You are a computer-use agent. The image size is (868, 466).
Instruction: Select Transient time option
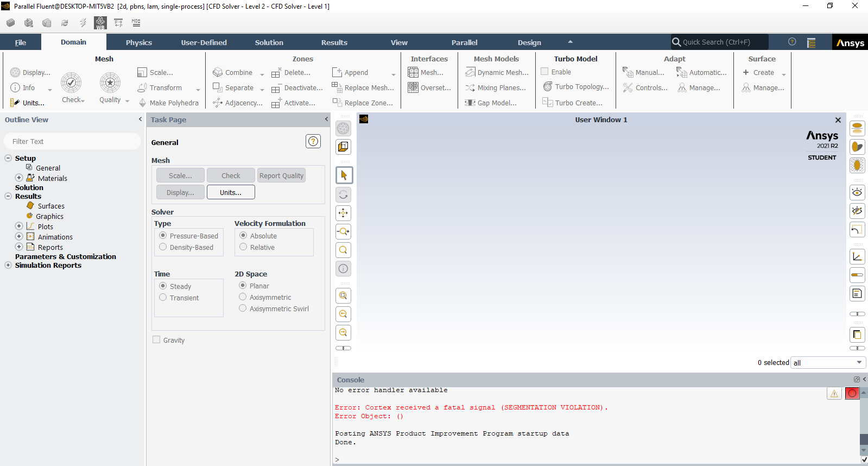click(179, 298)
